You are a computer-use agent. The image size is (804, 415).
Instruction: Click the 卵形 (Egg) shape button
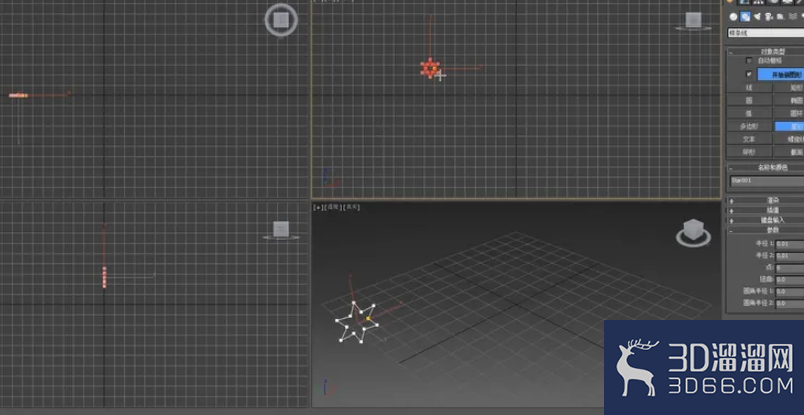coord(749,152)
